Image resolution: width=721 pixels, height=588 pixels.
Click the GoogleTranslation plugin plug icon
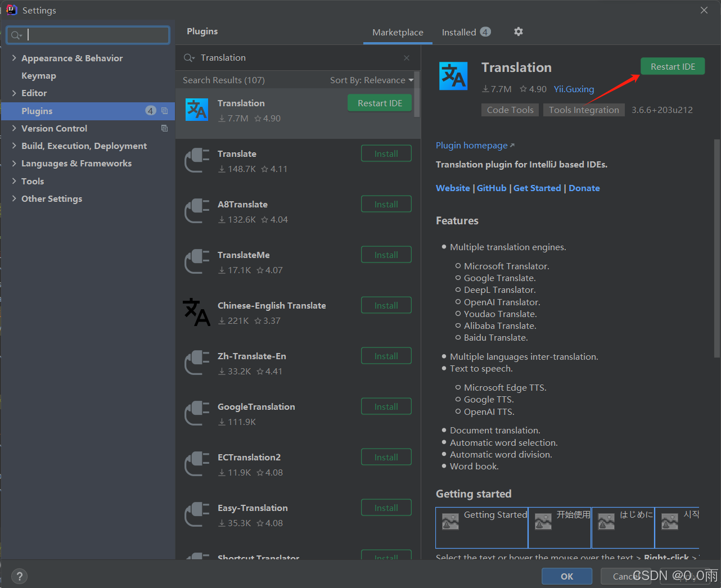[197, 414]
